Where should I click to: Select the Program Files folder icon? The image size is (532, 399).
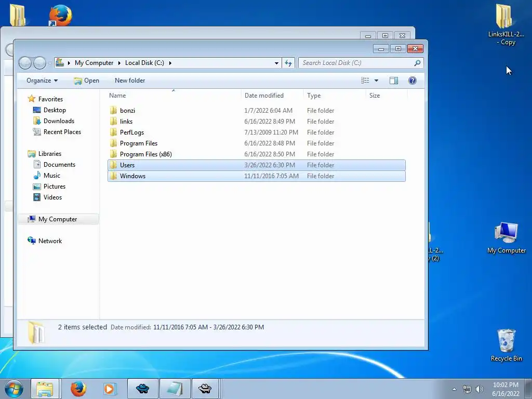pyautogui.click(x=114, y=143)
